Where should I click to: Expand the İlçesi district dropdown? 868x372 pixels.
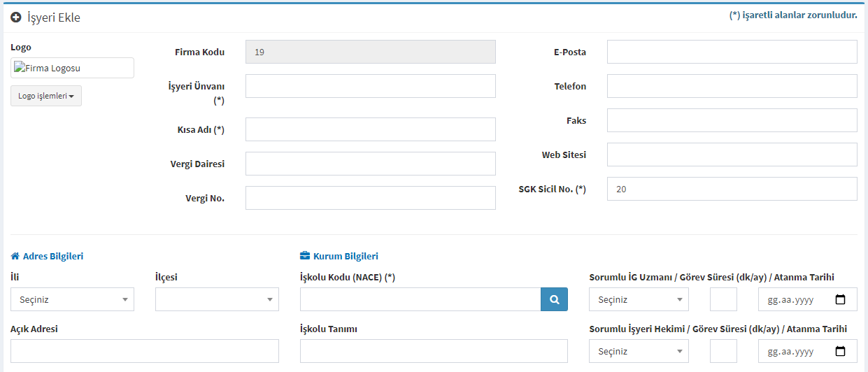(217, 299)
